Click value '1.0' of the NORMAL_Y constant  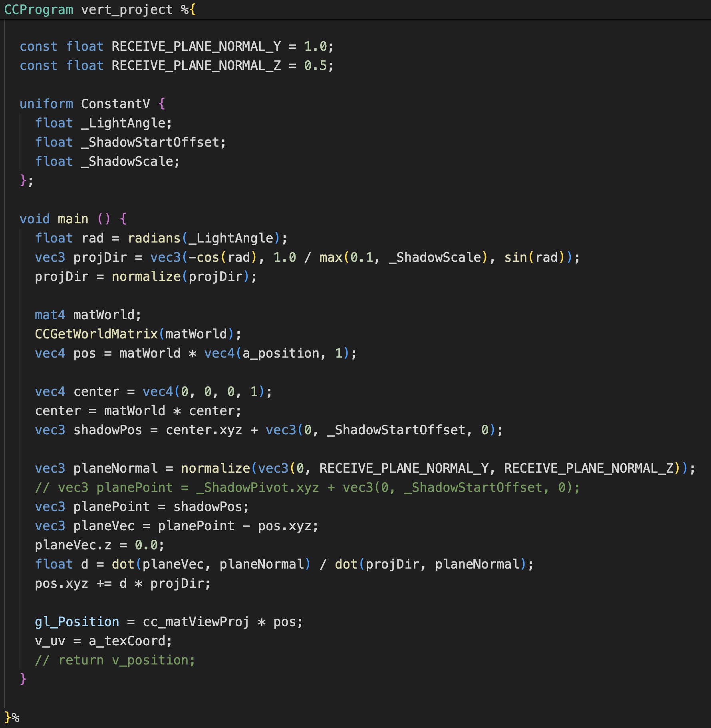(316, 46)
